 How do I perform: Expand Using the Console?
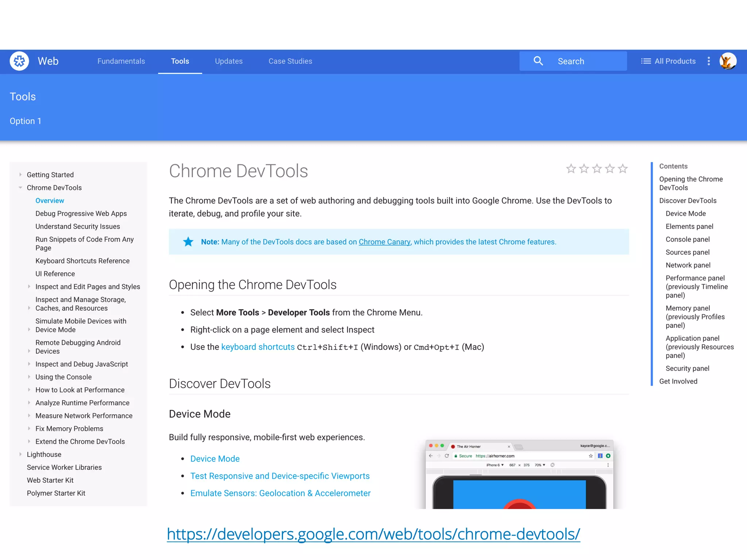click(x=29, y=377)
